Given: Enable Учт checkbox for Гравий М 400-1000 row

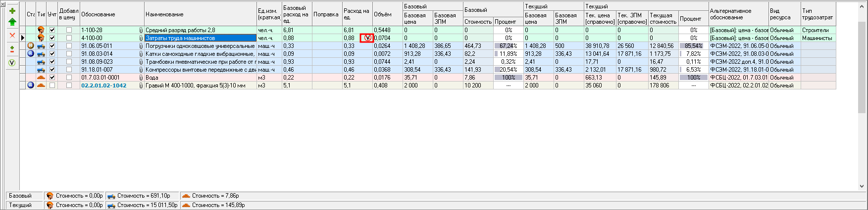Looking at the screenshot, I should click(x=52, y=85).
